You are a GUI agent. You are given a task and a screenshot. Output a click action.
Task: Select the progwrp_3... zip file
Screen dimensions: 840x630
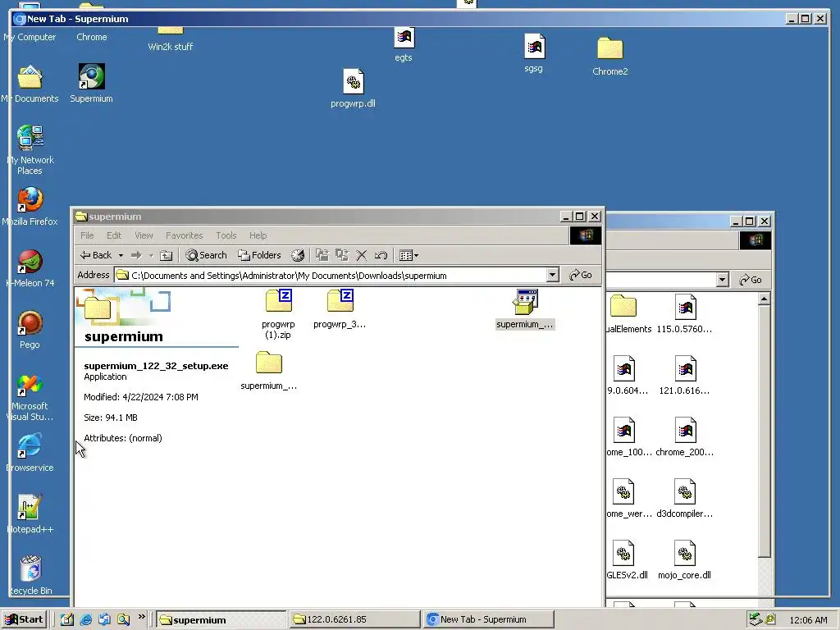[340, 309]
